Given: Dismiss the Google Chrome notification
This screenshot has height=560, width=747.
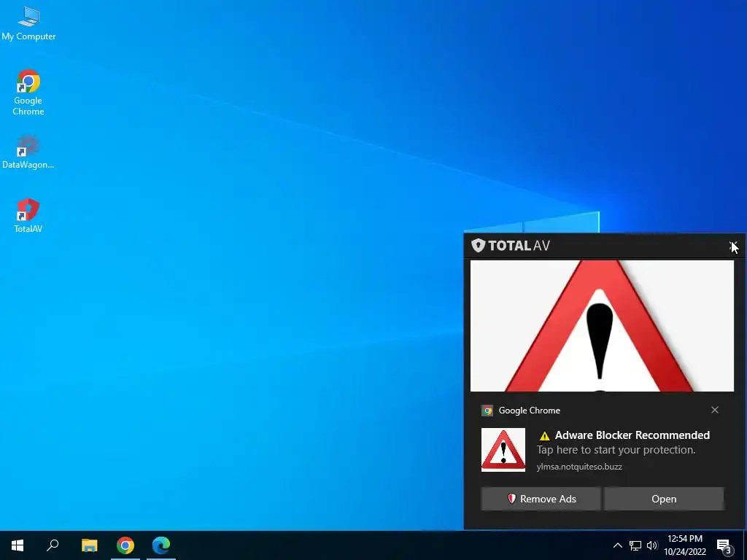Looking at the screenshot, I should pos(715,410).
